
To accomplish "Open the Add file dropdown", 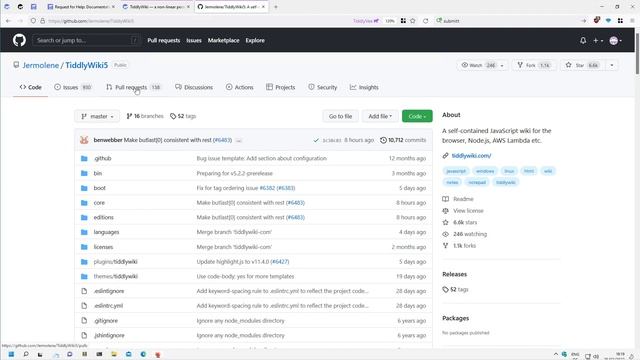I will pos(380,116).
